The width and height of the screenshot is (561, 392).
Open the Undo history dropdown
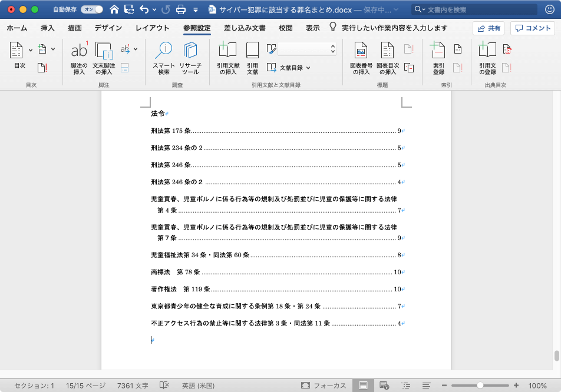click(x=154, y=9)
